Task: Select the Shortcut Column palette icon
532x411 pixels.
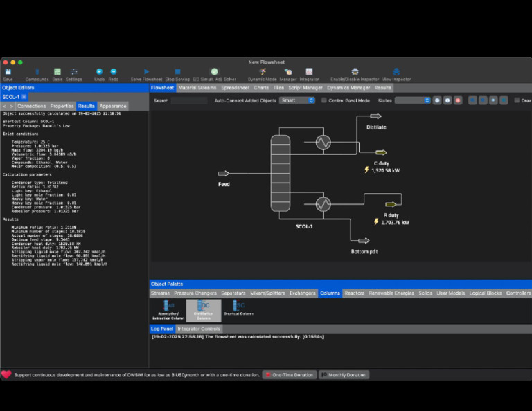Action: (238, 308)
